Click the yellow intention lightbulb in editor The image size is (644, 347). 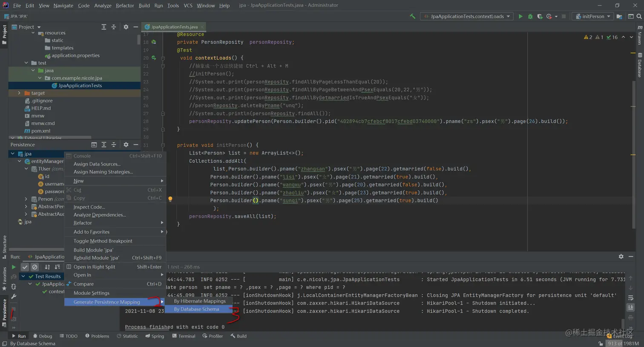tap(170, 199)
